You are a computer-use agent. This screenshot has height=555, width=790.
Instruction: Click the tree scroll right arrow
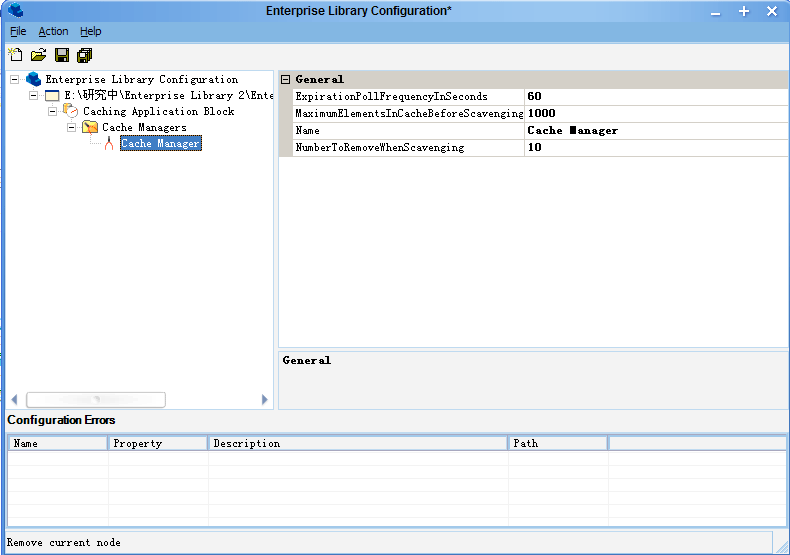click(265, 399)
